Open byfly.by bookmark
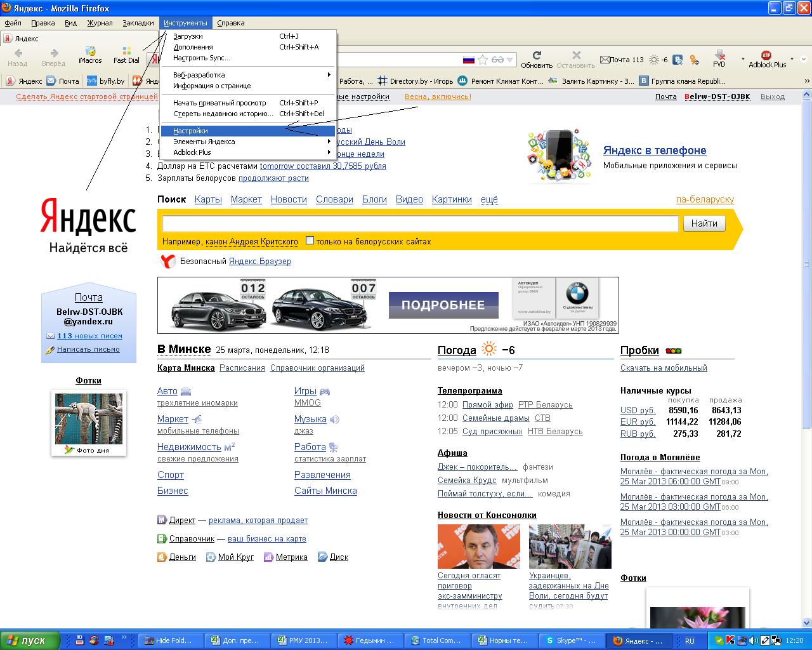The image size is (812, 650). tap(105, 81)
